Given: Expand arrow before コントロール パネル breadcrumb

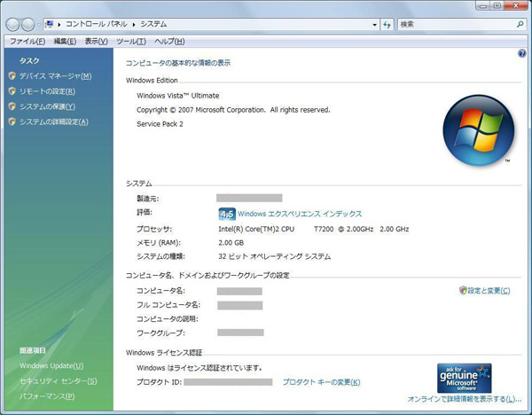Looking at the screenshot, I should coord(59,25).
